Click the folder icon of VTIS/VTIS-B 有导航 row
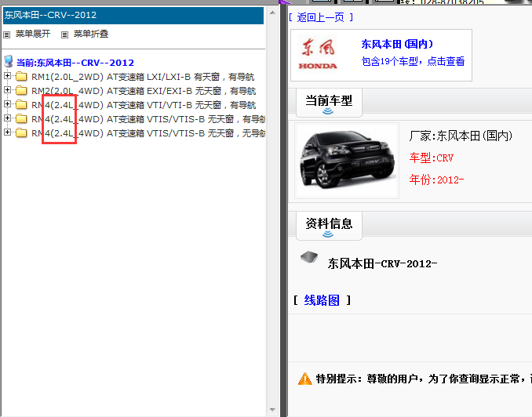 pos(21,119)
